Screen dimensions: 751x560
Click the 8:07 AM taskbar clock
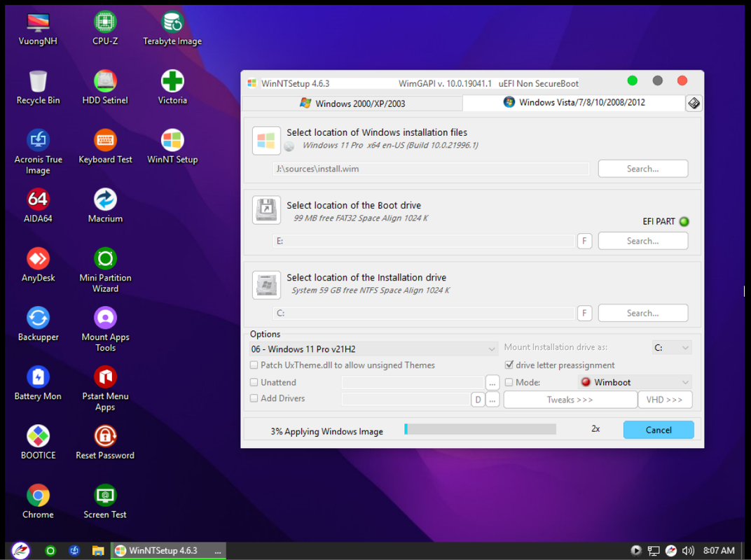(x=719, y=550)
